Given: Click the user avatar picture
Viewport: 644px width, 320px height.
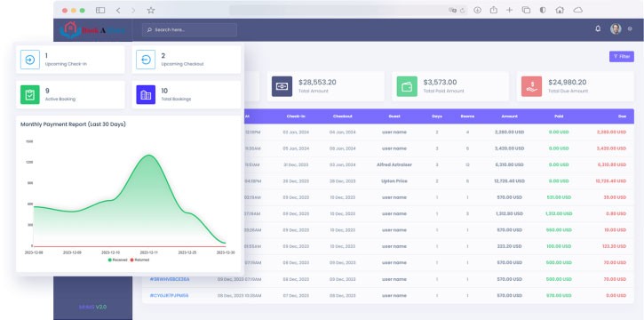Looking at the screenshot, I should pyautogui.click(x=616, y=28).
